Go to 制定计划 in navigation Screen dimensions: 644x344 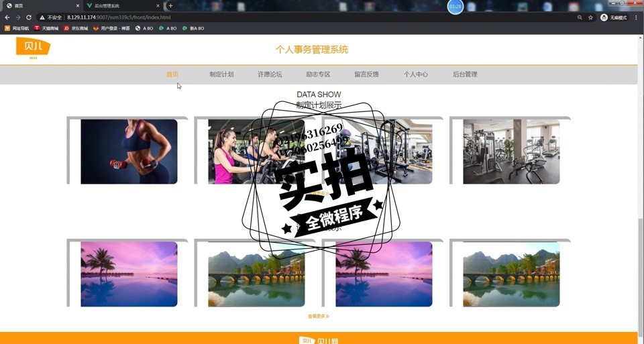pyautogui.click(x=221, y=74)
